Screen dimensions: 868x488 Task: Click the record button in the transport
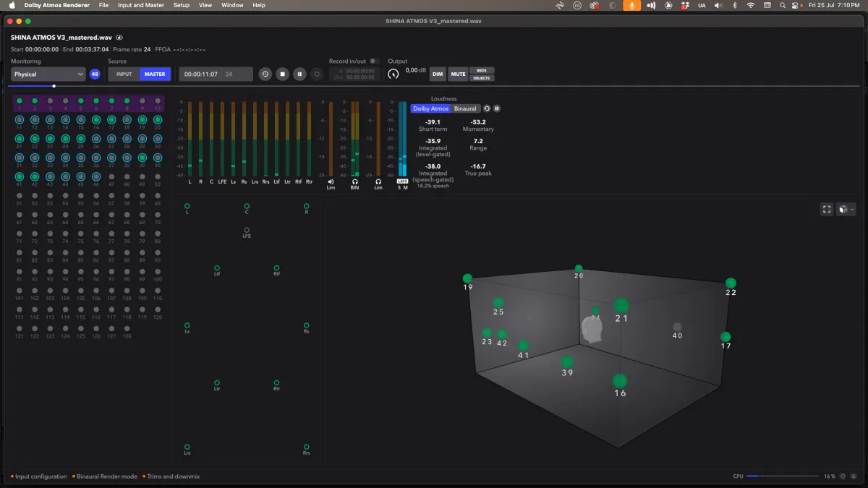click(x=317, y=74)
